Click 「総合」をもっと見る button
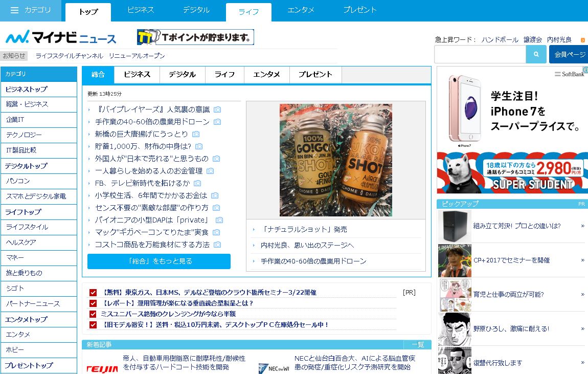The height and width of the screenshot is (374, 588). [x=159, y=261]
